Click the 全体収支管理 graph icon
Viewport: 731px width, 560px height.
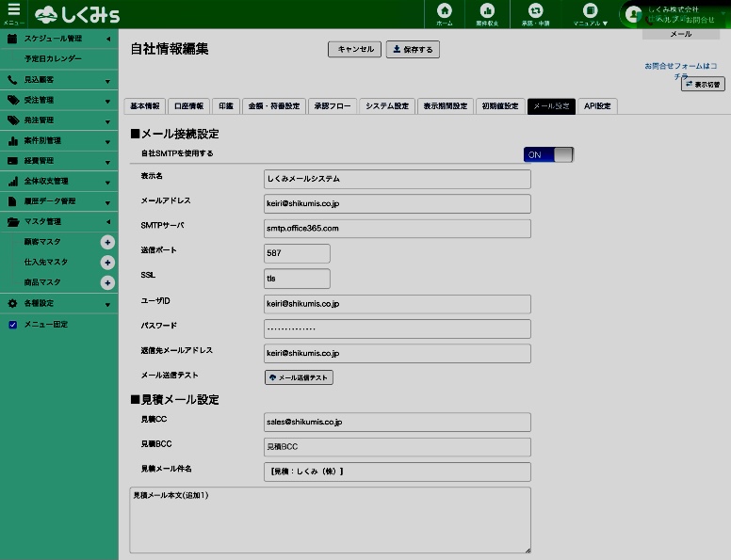pyautogui.click(x=12, y=181)
